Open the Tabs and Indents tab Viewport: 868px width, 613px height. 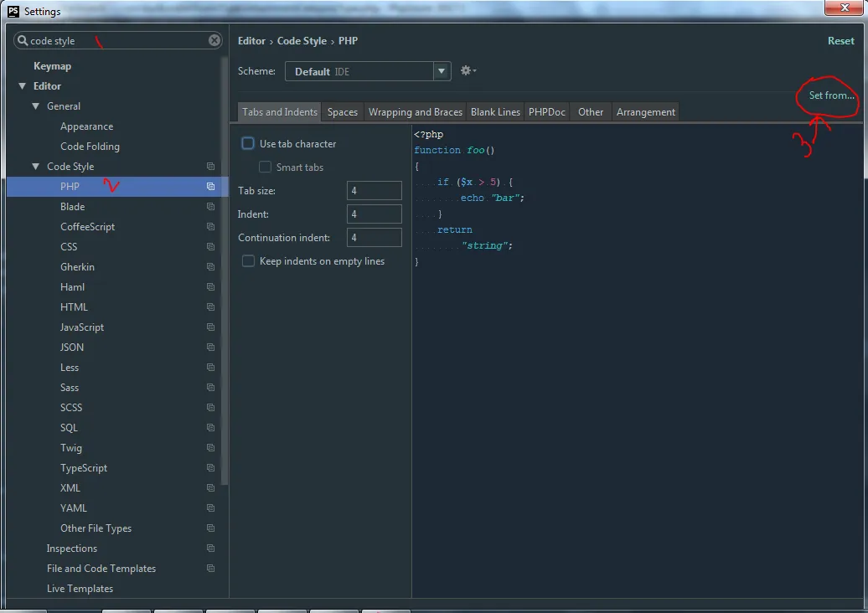(x=280, y=111)
